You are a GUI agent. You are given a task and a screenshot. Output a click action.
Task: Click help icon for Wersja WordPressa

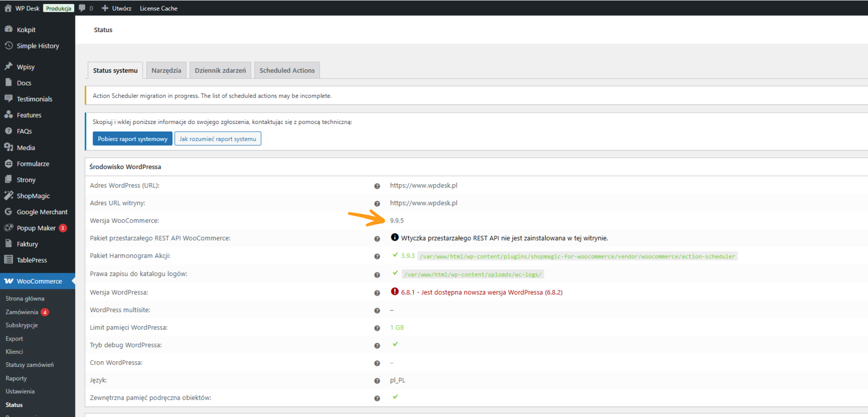click(x=377, y=293)
